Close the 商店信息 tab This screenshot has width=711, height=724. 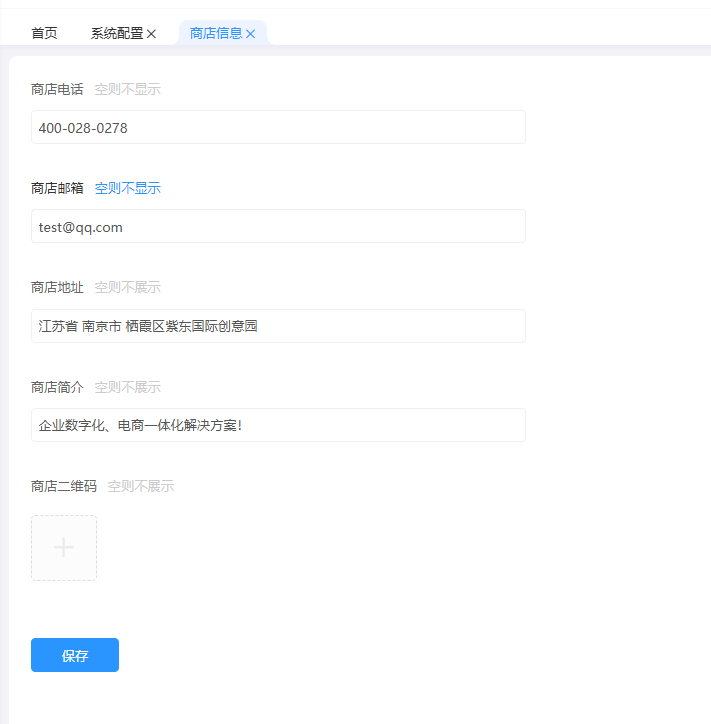tap(251, 34)
